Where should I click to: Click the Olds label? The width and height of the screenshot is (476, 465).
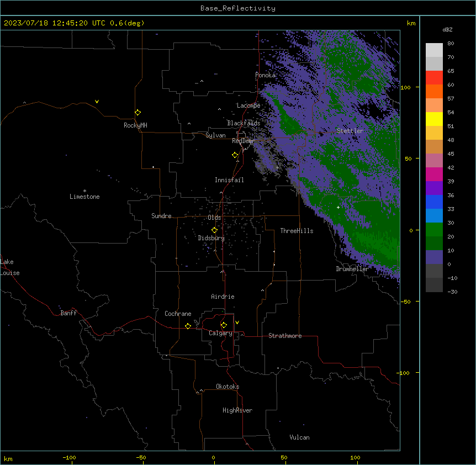point(214,218)
